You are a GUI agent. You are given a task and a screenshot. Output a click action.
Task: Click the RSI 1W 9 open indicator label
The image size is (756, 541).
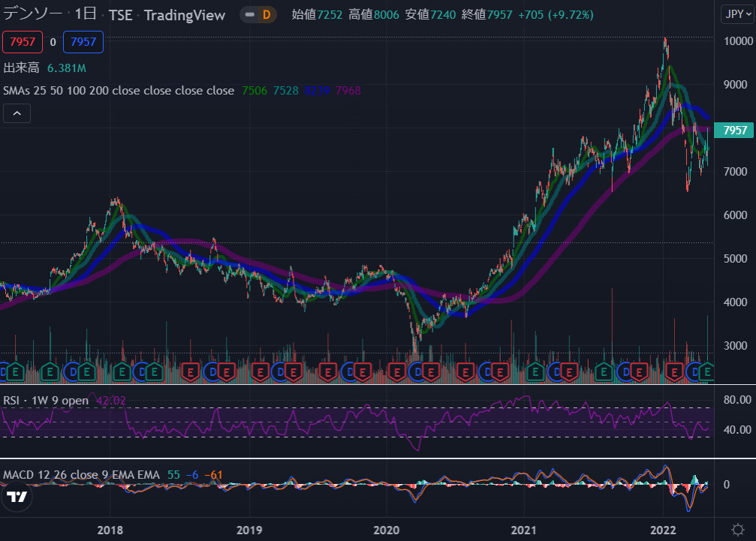(x=46, y=401)
